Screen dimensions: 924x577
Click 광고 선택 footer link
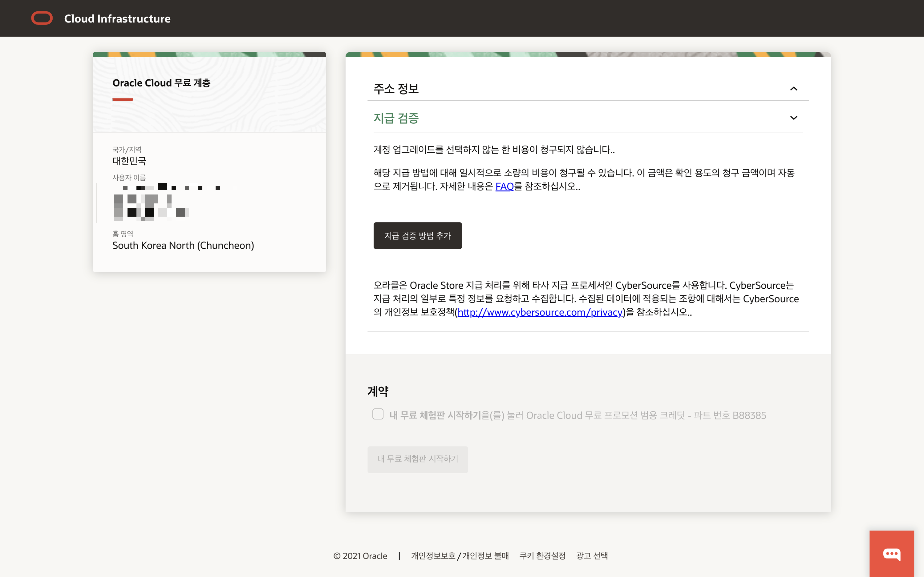click(x=592, y=556)
